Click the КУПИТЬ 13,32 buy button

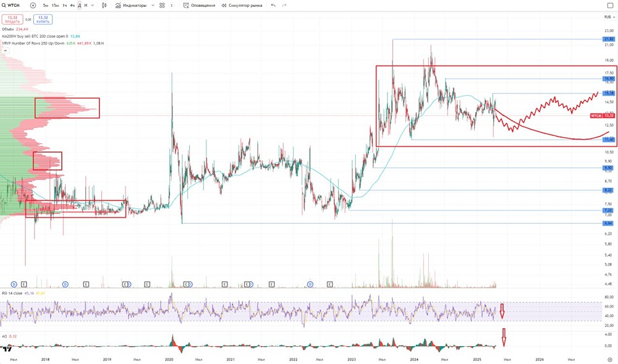(x=43, y=19)
